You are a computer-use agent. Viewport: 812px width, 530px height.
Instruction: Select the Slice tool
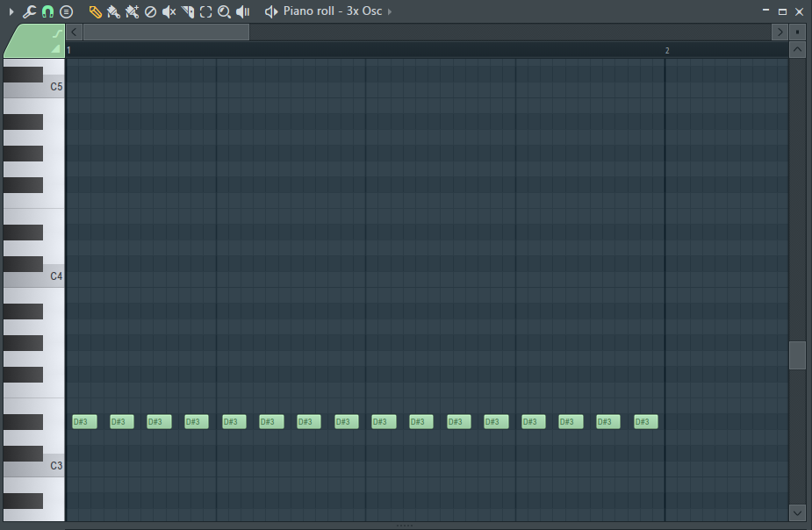(188, 11)
